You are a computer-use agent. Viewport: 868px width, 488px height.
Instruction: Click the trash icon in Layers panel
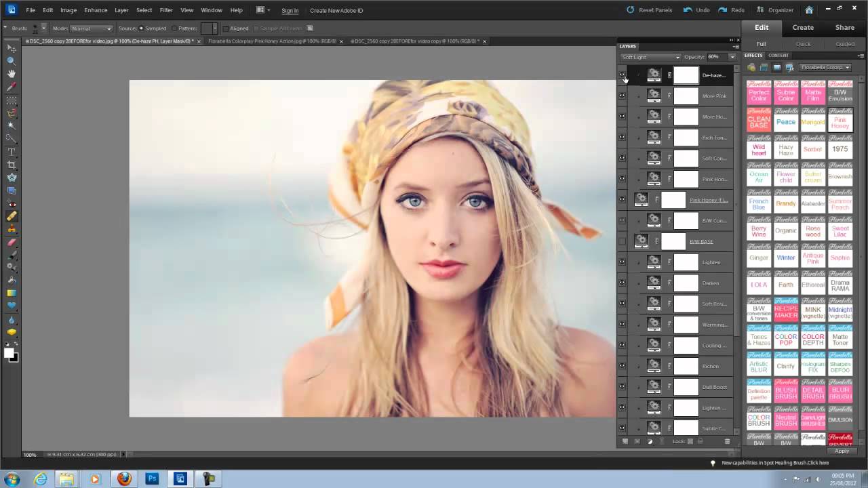[x=727, y=441]
